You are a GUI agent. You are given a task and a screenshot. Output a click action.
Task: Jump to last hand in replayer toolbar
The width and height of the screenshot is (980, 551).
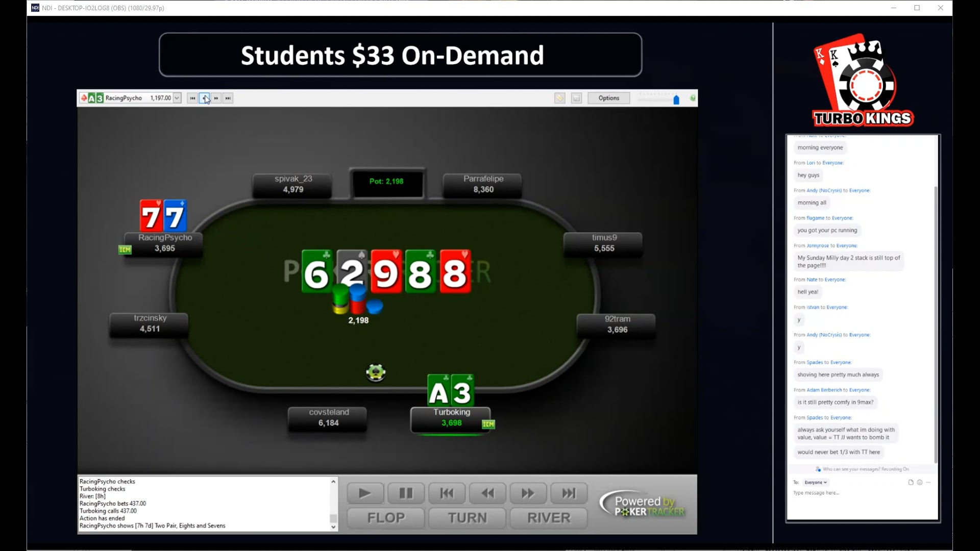tap(228, 98)
